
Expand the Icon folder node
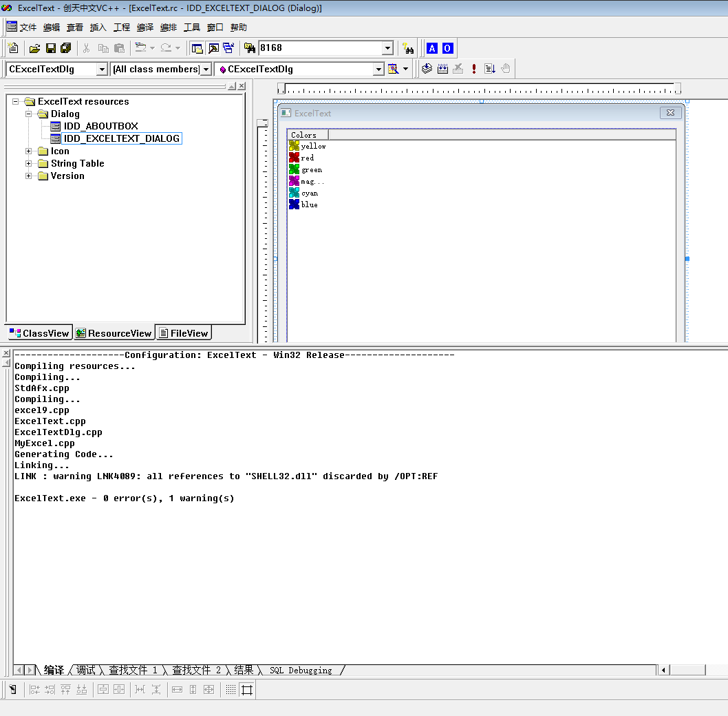29,151
